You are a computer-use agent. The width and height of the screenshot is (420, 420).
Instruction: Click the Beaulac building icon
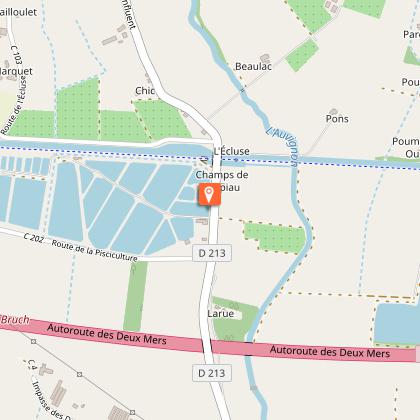(265, 58)
